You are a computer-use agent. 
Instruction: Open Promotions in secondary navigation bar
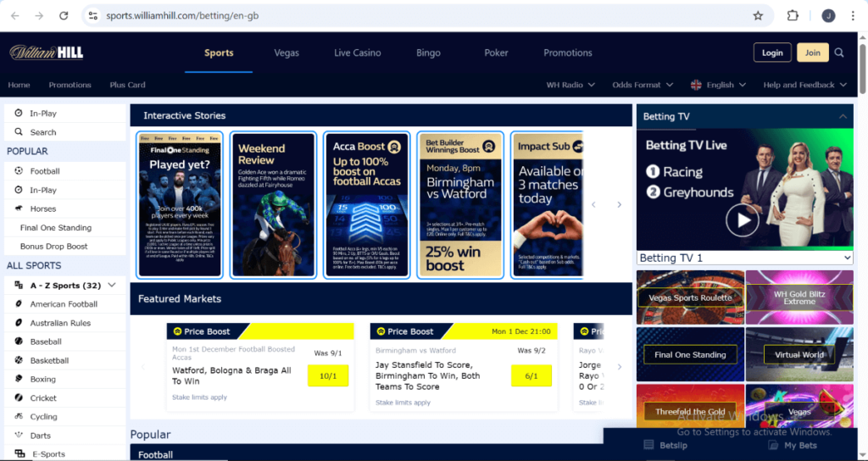70,85
